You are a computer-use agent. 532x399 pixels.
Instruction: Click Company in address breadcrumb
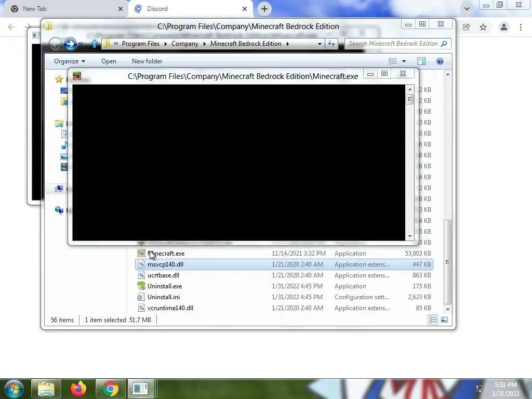click(x=185, y=44)
